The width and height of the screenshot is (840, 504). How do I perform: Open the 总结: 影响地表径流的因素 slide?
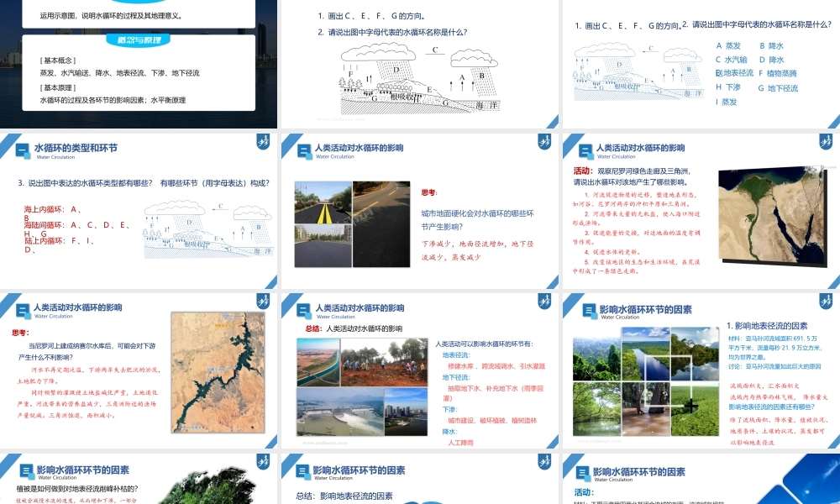click(420, 478)
